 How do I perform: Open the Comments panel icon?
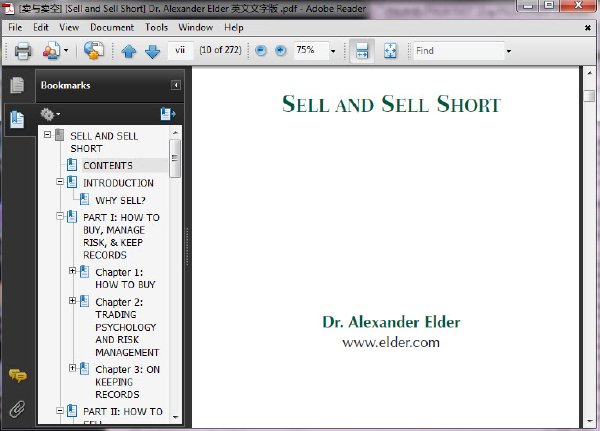18,376
